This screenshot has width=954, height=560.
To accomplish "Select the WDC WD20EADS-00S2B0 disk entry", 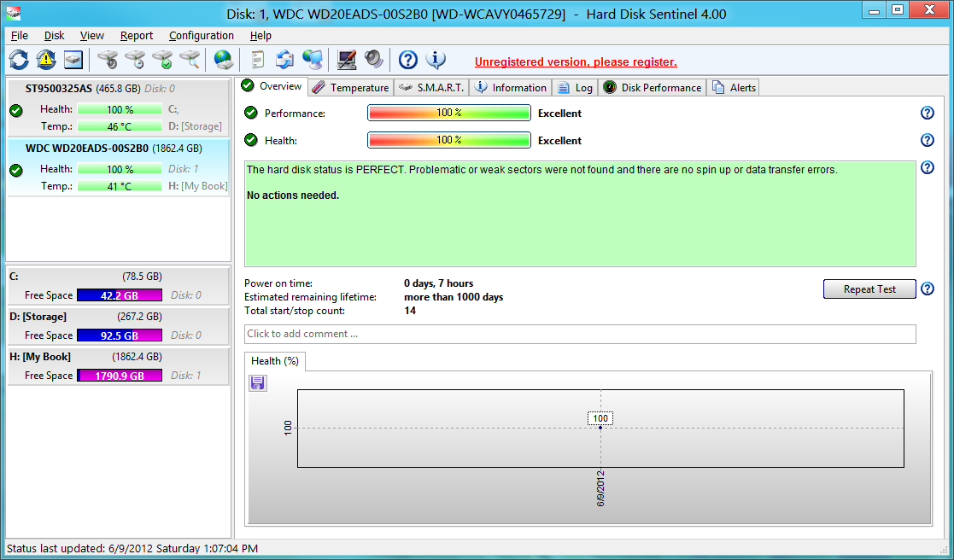I will pos(118,166).
